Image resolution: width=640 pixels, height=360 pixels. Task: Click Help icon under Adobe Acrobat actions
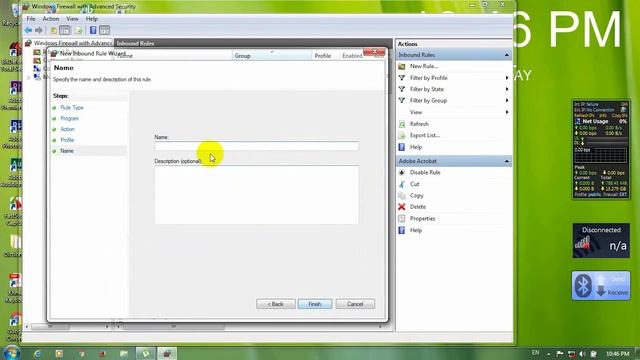coord(402,230)
